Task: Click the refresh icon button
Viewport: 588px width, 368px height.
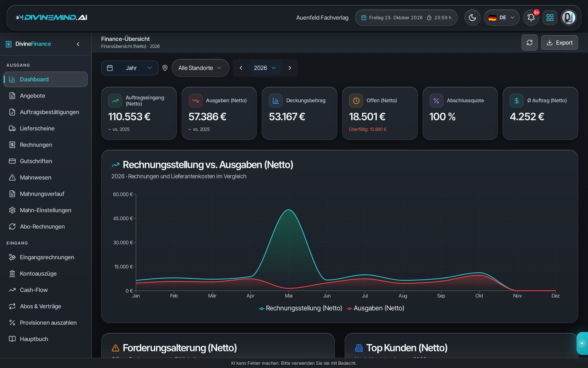Action: [530, 43]
